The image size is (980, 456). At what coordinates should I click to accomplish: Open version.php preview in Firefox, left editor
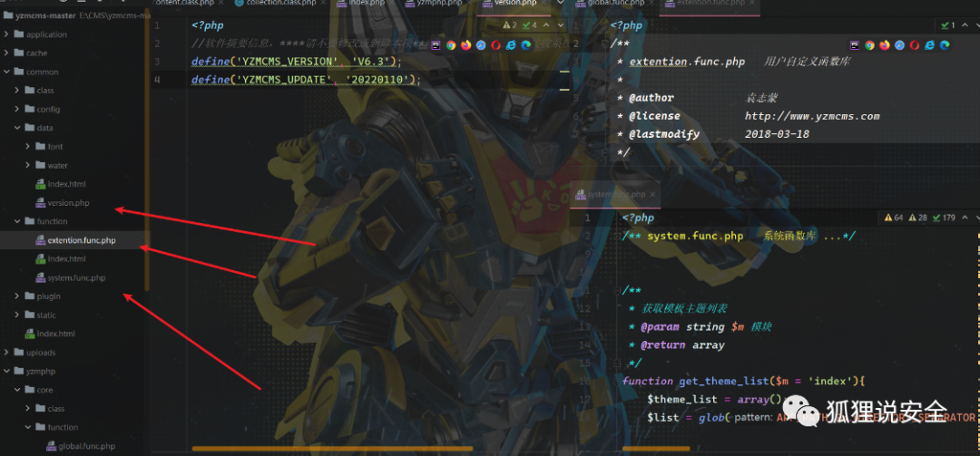[465, 45]
